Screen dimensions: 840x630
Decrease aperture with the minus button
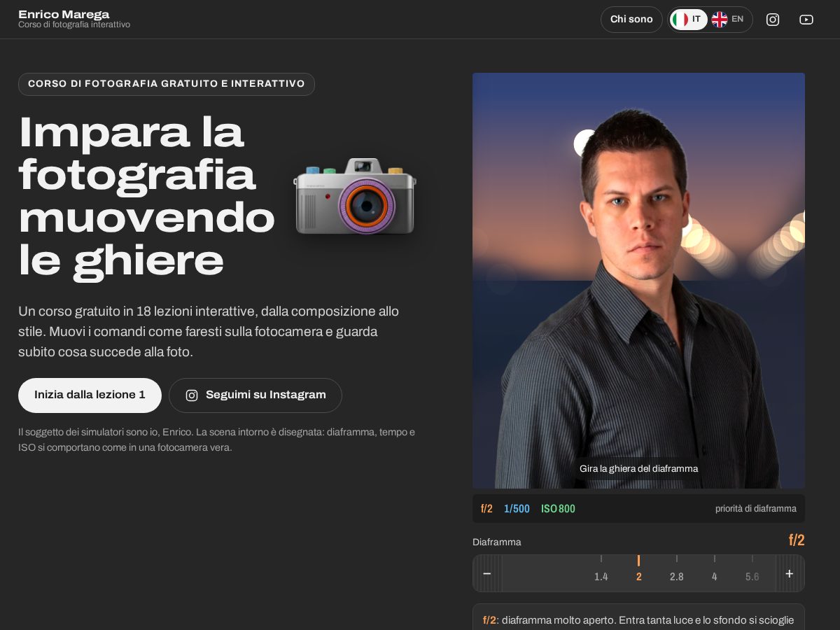tap(487, 573)
